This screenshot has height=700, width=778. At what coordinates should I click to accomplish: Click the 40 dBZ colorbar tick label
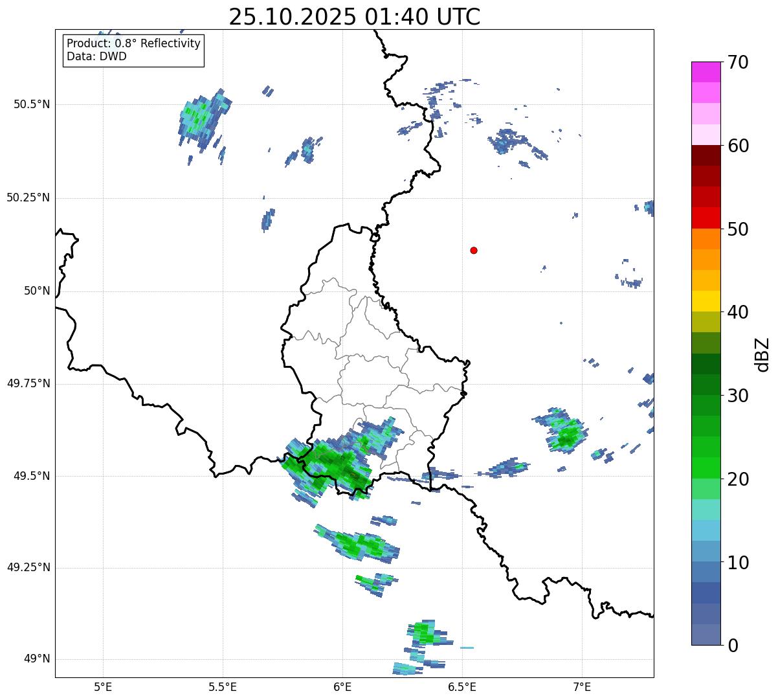tap(738, 312)
